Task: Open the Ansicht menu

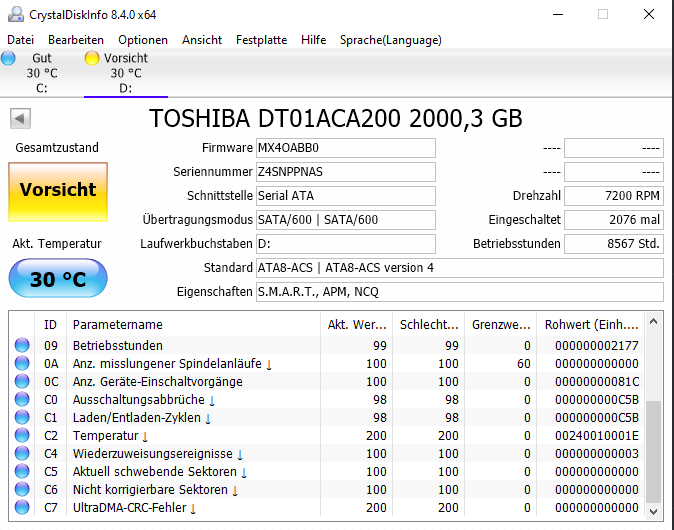Action: 202,40
